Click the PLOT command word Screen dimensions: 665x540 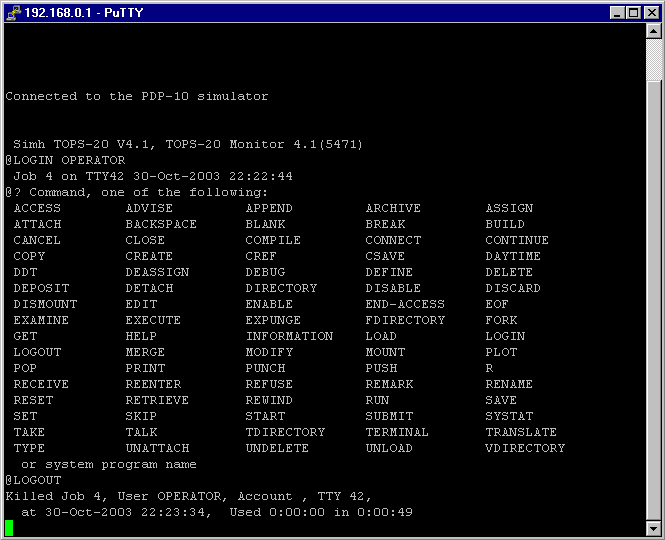(x=501, y=352)
